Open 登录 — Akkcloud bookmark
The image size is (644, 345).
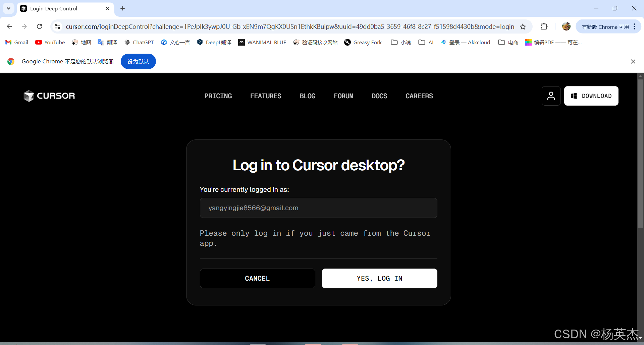pyautogui.click(x=466, y=42)
